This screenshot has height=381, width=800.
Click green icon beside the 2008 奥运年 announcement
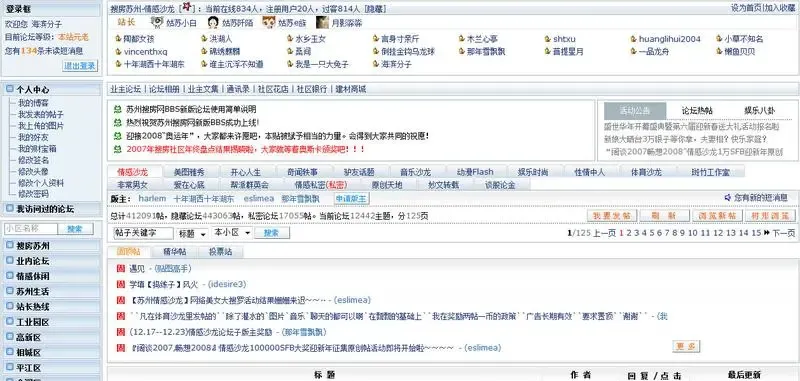click(x=118, y=136)
